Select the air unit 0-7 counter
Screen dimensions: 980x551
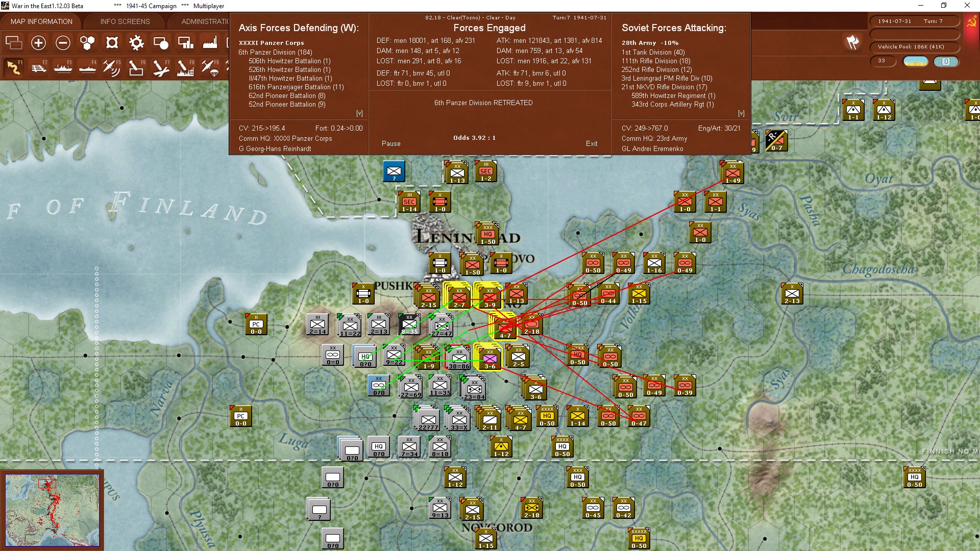776,141
